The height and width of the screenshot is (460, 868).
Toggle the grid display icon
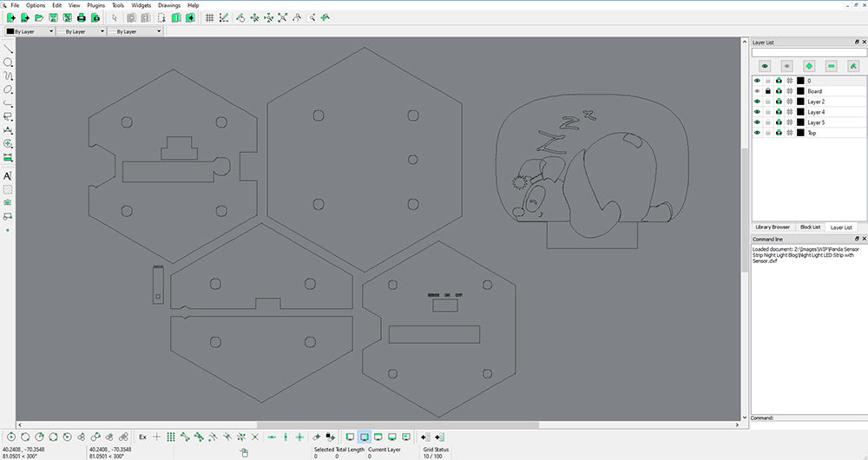coord(209,17)
